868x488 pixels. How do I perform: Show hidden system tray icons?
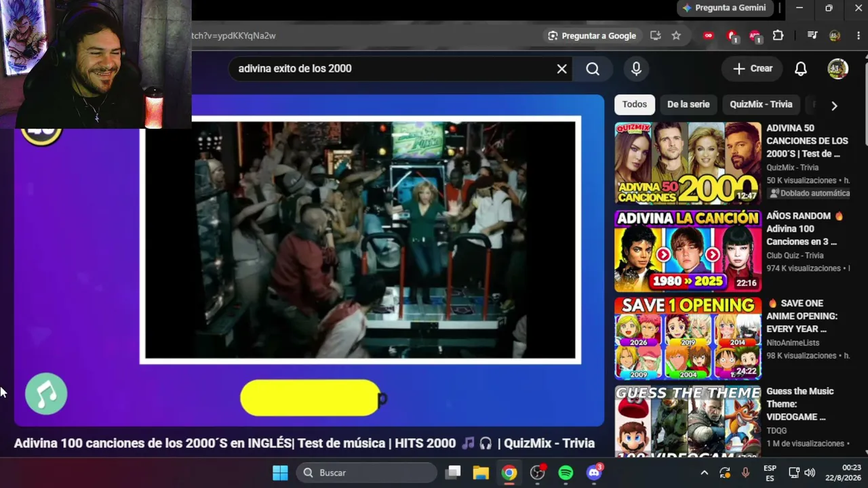tap(704, 473)
